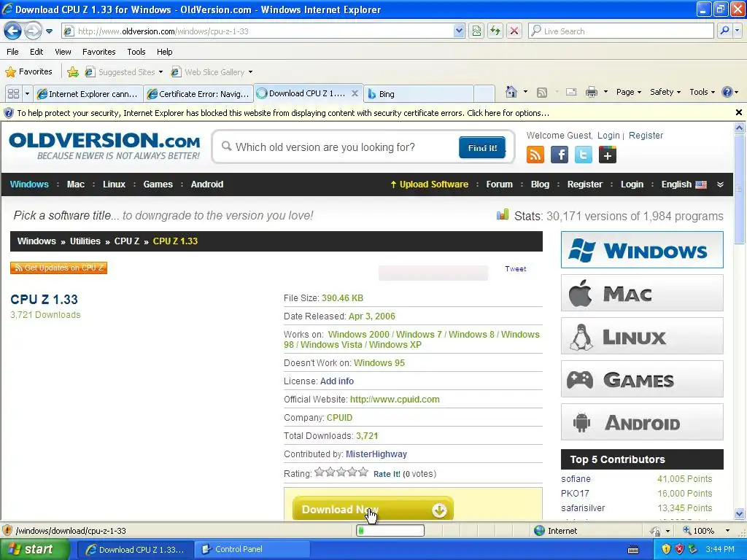Screen dimensions: 747x560
Task: Click the Android category banner
Action: coord(642,422)
